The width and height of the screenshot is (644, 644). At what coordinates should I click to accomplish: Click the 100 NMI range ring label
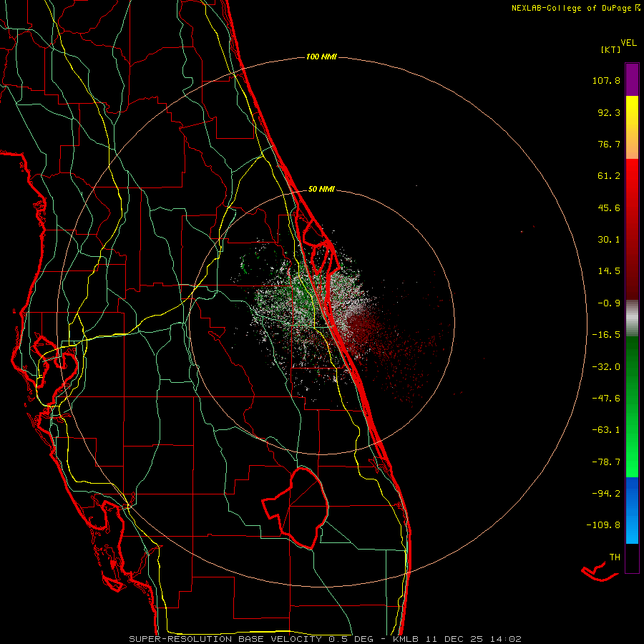click(x=321, y=57)
